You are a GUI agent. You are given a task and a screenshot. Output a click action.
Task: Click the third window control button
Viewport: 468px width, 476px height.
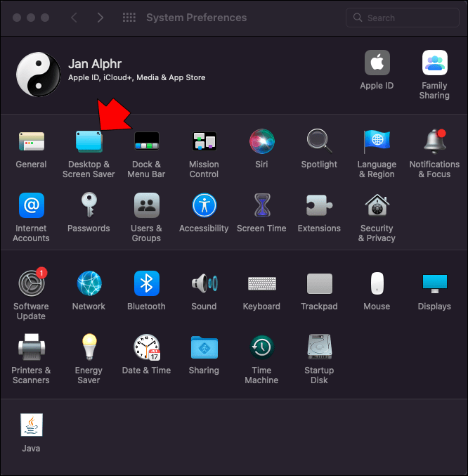45,18
